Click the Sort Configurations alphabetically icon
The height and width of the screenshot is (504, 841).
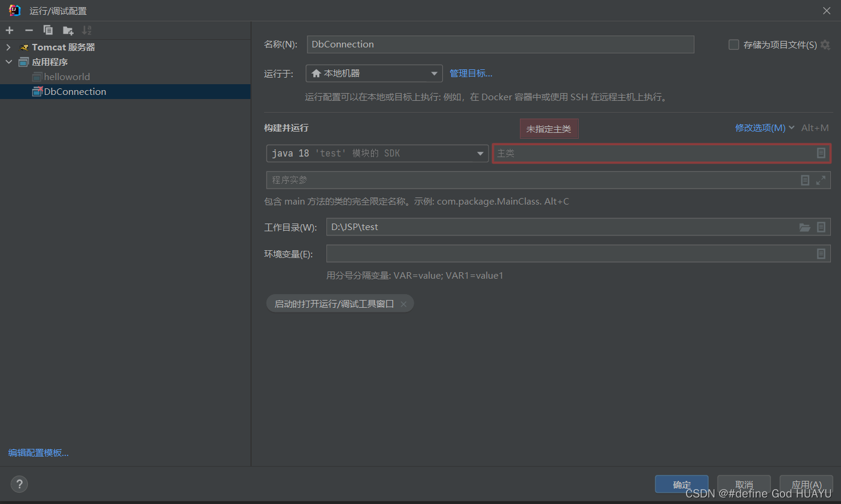pos(87,30)
